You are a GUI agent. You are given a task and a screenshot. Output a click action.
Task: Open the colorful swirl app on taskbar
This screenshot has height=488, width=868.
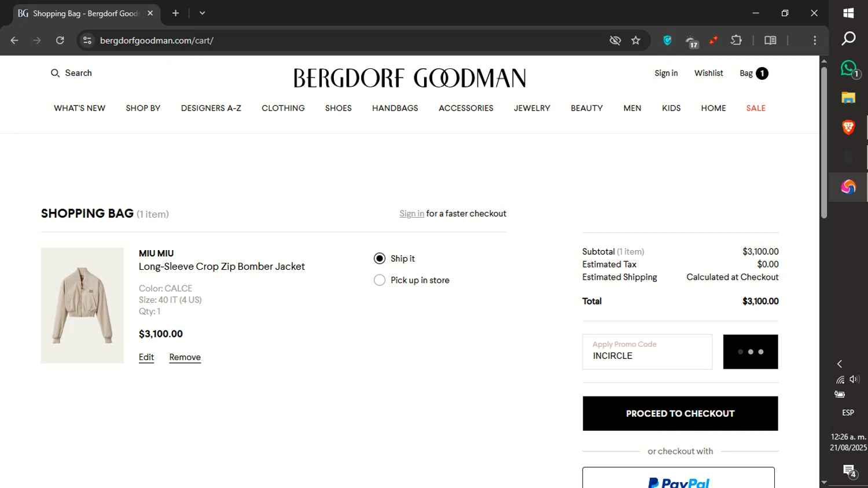[848, 186]
